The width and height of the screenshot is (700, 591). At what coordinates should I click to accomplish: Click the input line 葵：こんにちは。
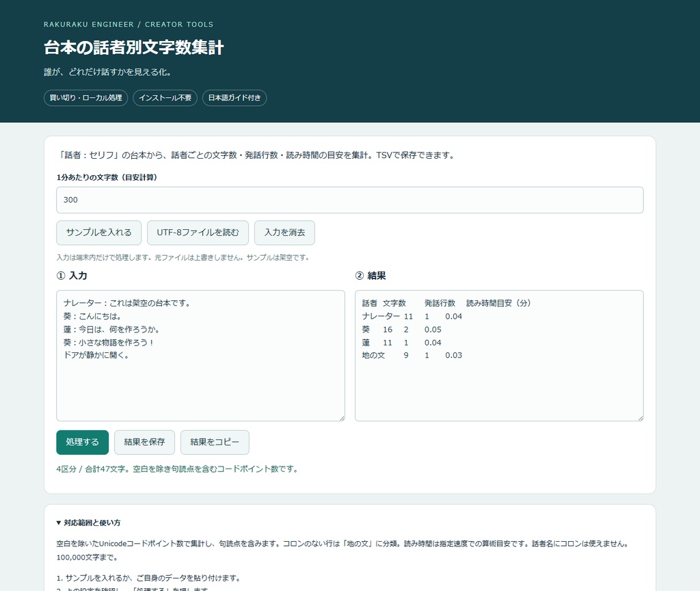point(92,316)
